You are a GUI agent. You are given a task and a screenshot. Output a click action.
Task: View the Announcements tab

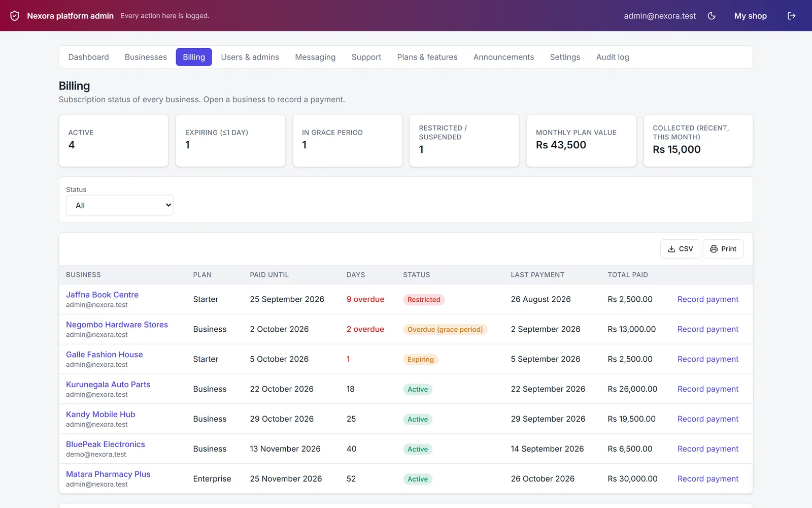(503, 57)
